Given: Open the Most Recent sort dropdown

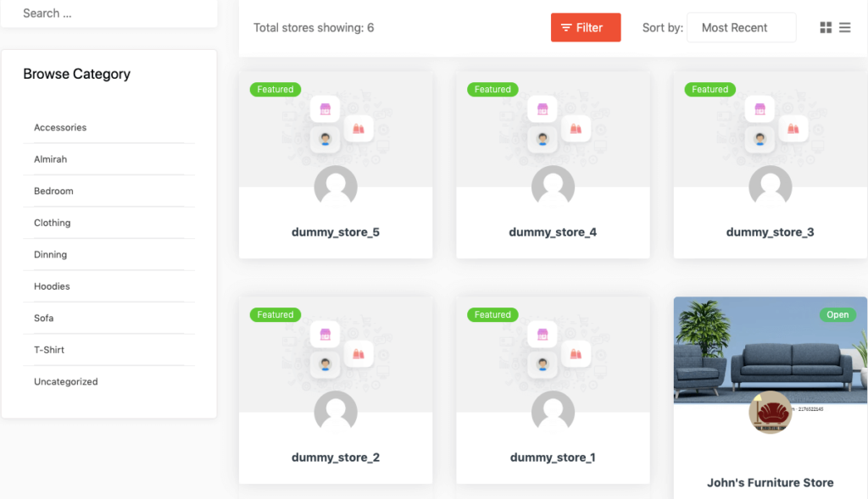Looking at the screenshot, I should click(741, 28).
